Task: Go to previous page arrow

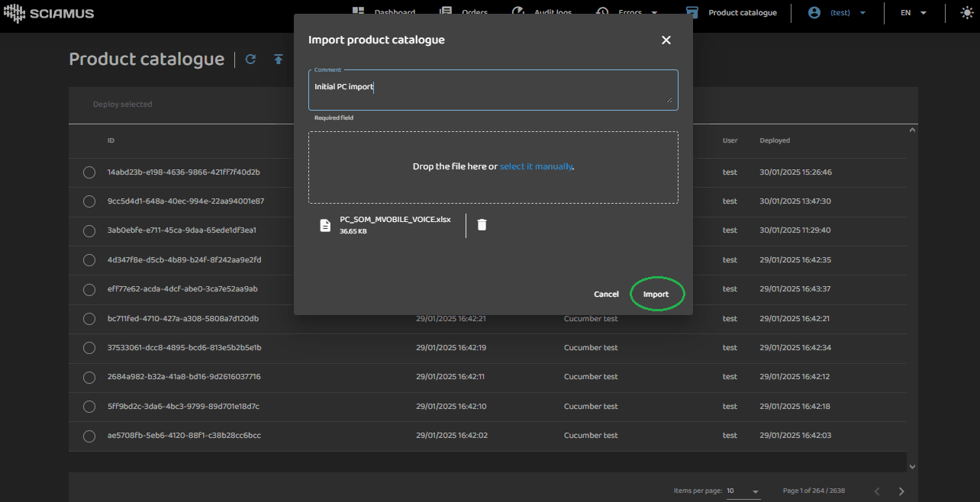Action: point(877,491)
